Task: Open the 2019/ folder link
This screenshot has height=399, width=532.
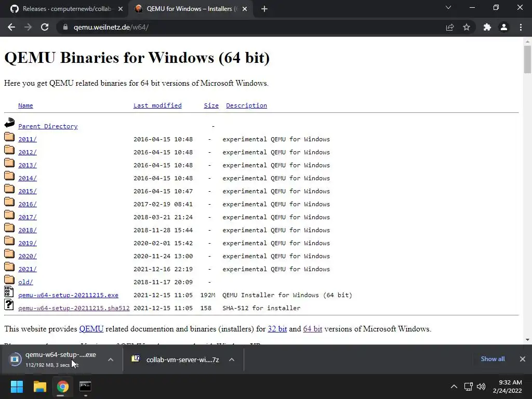Action: [x=28, y=243]
